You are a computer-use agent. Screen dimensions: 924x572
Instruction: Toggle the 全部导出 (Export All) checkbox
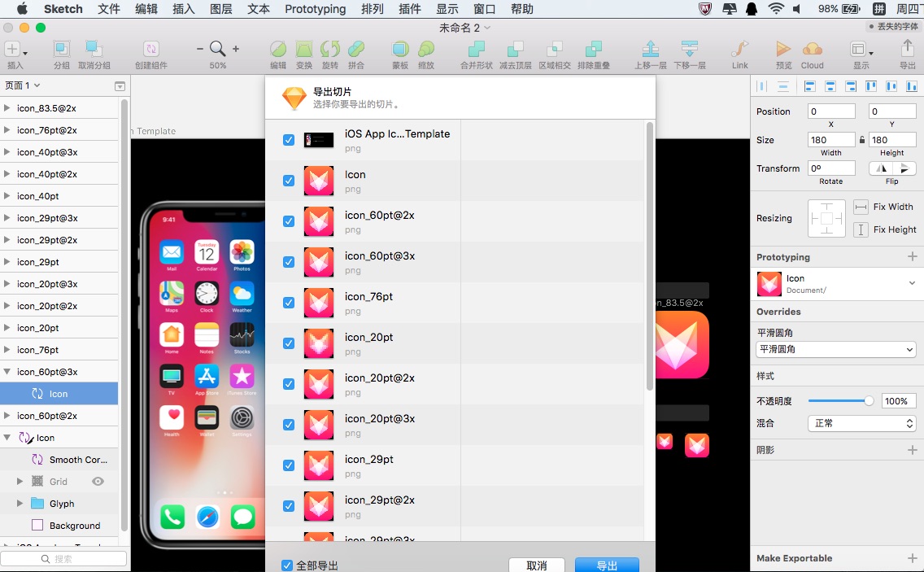click(x=287, y=564)
